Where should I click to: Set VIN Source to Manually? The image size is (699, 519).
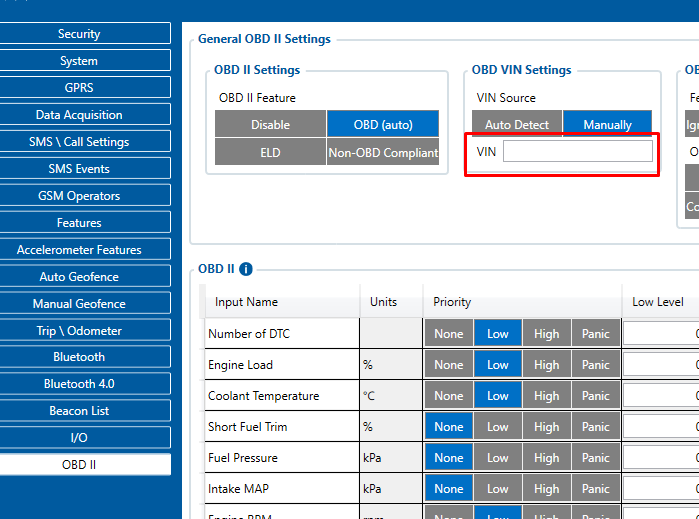point(607,125)
